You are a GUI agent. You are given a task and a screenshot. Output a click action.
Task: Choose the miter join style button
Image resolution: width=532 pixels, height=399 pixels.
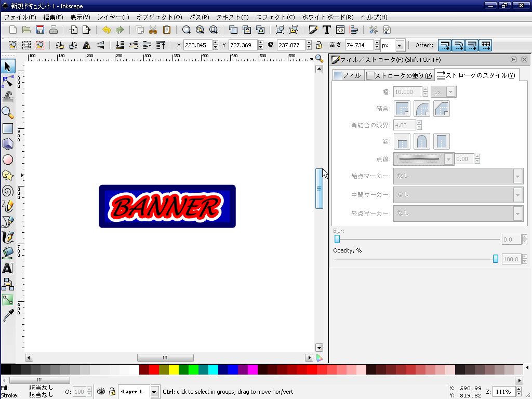point(402,109)
